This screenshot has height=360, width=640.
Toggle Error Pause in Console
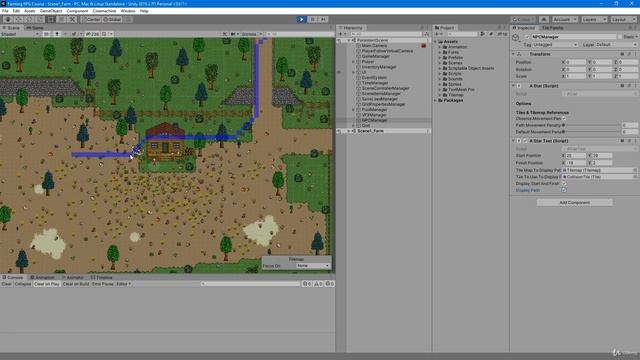[x=102, y=284]
